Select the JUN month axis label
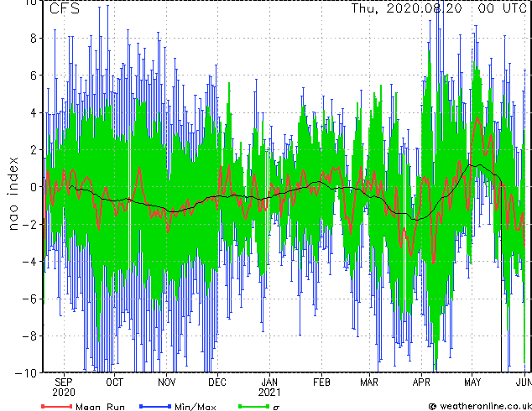Screen dimensions: 532x411 (522, 381)
